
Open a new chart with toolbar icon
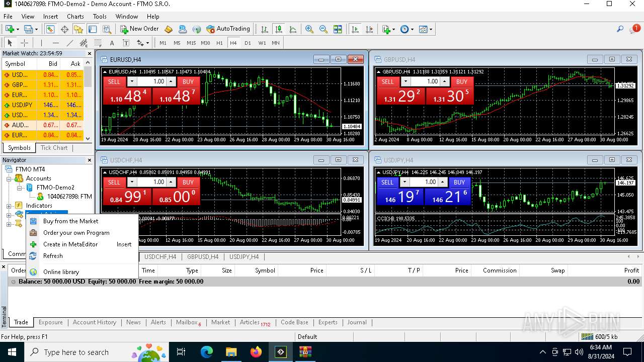coord(10,29)
